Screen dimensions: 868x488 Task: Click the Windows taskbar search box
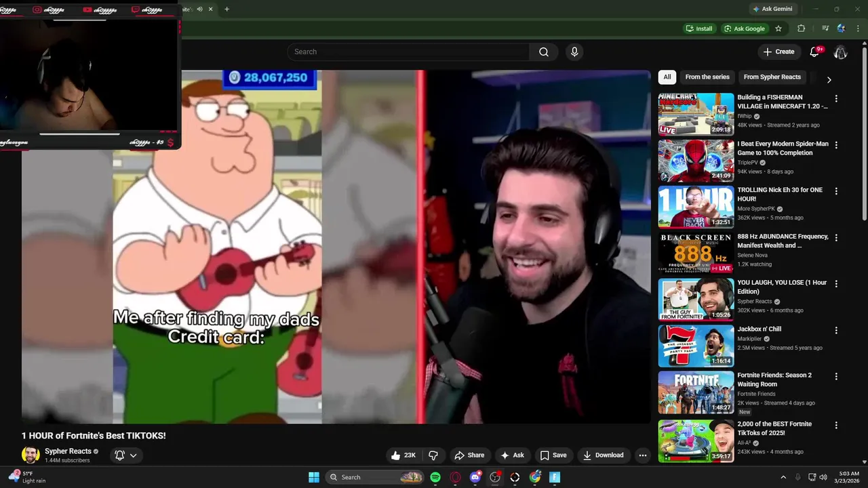374,477
